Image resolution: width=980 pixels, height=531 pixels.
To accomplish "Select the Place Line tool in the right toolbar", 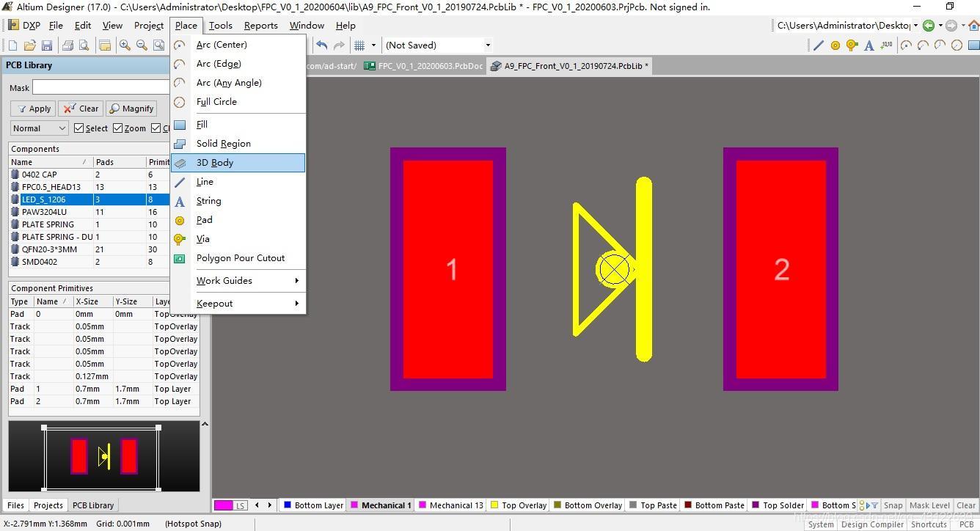I will click(819, 45).
